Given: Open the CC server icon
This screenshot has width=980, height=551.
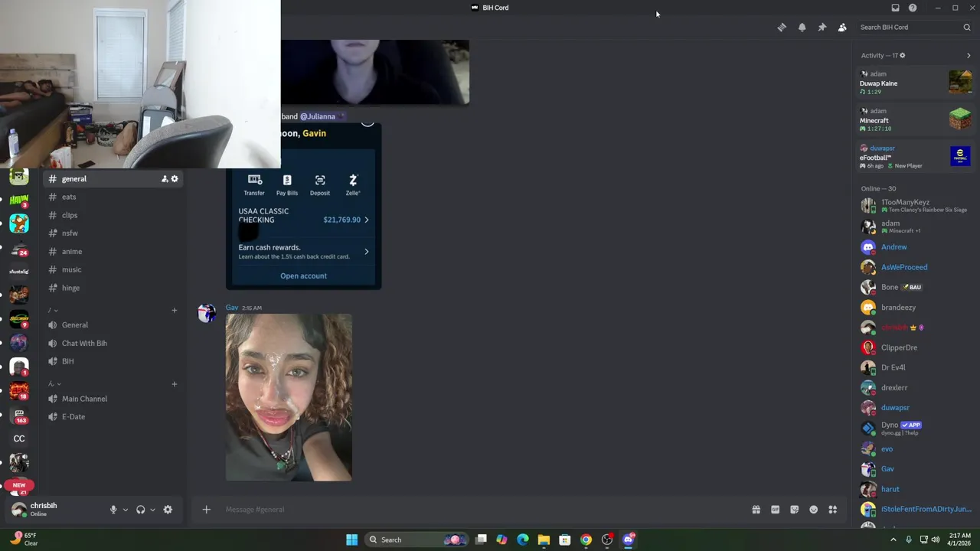Looking at the screenshot, I should (x=19, y=439).
